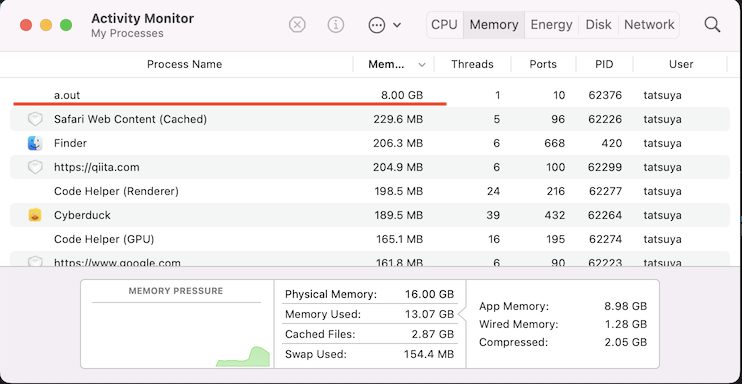Screen dimensions: 742x384
Task: Select the https://www.google.com process row
Action: tap(370, 259)
